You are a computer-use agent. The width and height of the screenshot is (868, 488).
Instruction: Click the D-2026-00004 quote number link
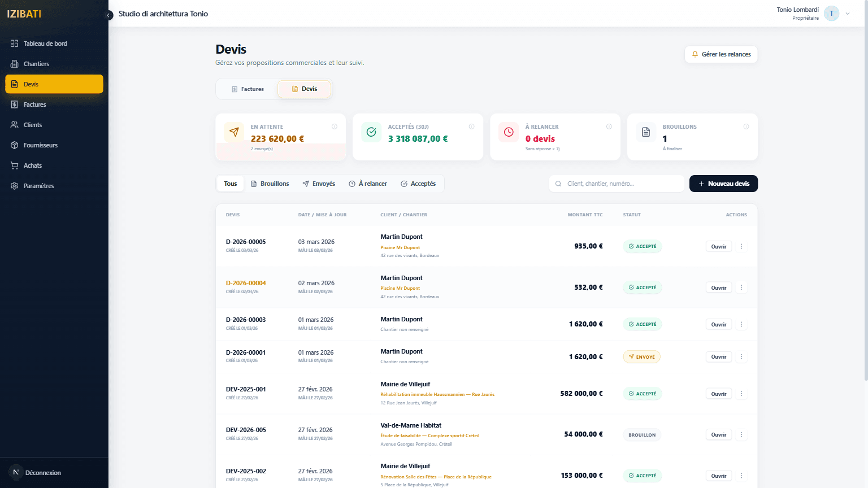246,283
